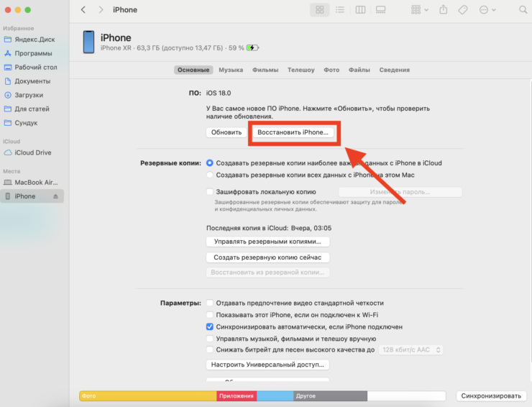Viewport: 532px width, 407px height.
Task: Open Рабочий стол in the sidebar
Action: [30, 67]
